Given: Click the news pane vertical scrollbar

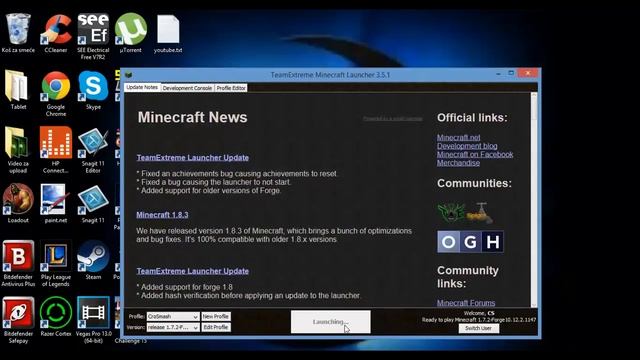Looking at the screenshot, I should (x=534, y=200).
